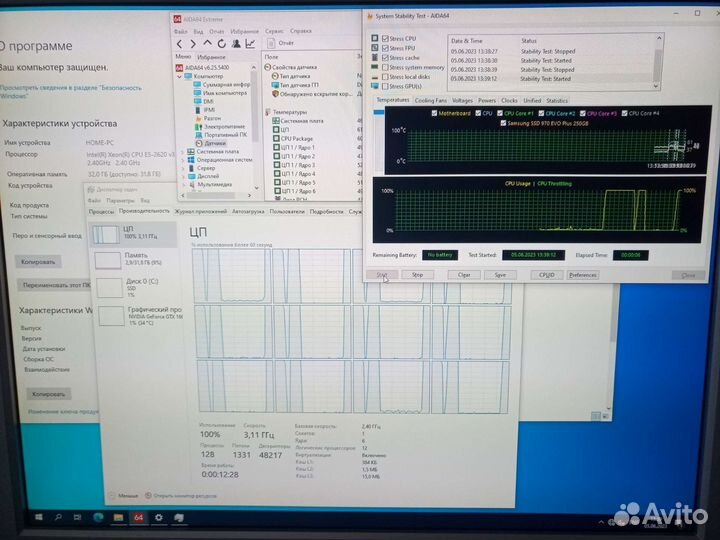The width and height of the screenshot is (720, 540).
Task: Switch to the Voltages tab
Action: pos(462,100)
